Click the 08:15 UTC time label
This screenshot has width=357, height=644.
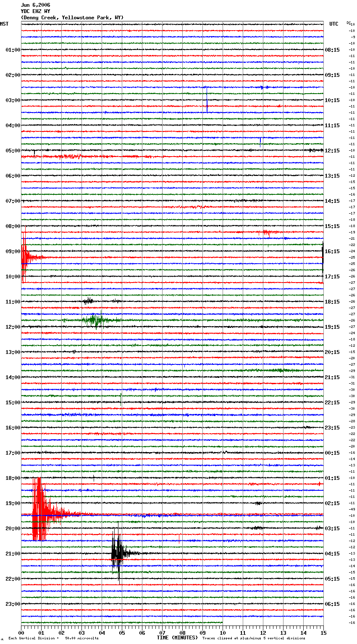[332, 50]
